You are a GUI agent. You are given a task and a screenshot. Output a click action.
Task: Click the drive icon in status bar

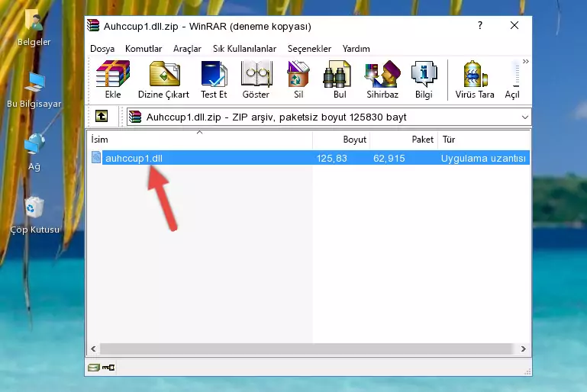94,368
